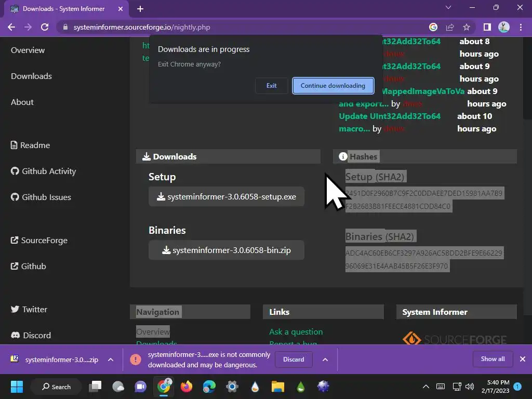Screen dimensions: 532x399
Task: Open Task View on taskbar
Action: pos(95,387)
